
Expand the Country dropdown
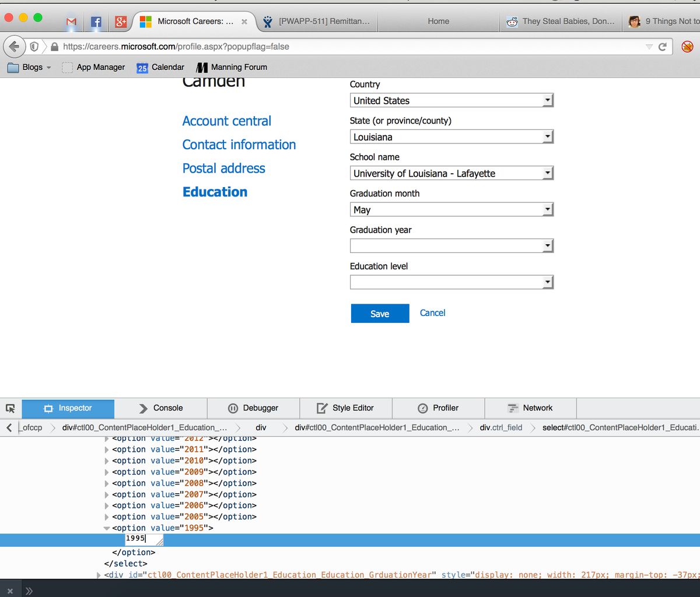pos(451,100)
